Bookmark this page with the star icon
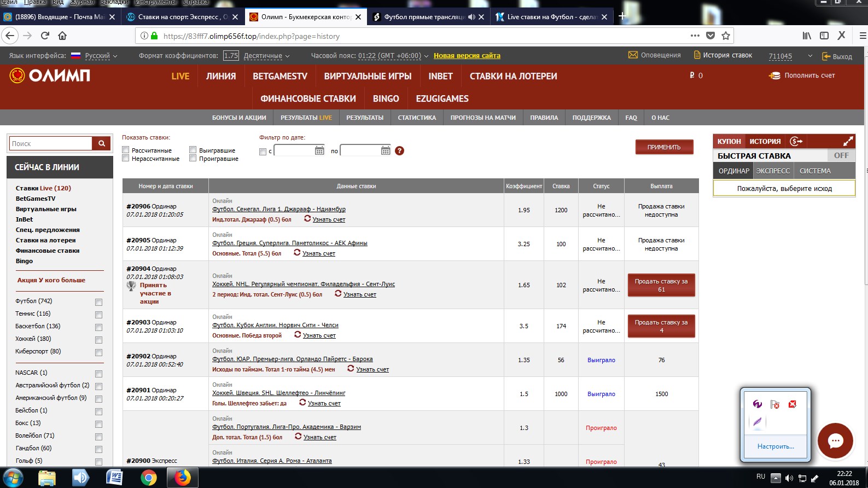 pyautogui.click(x=726, y=36)
